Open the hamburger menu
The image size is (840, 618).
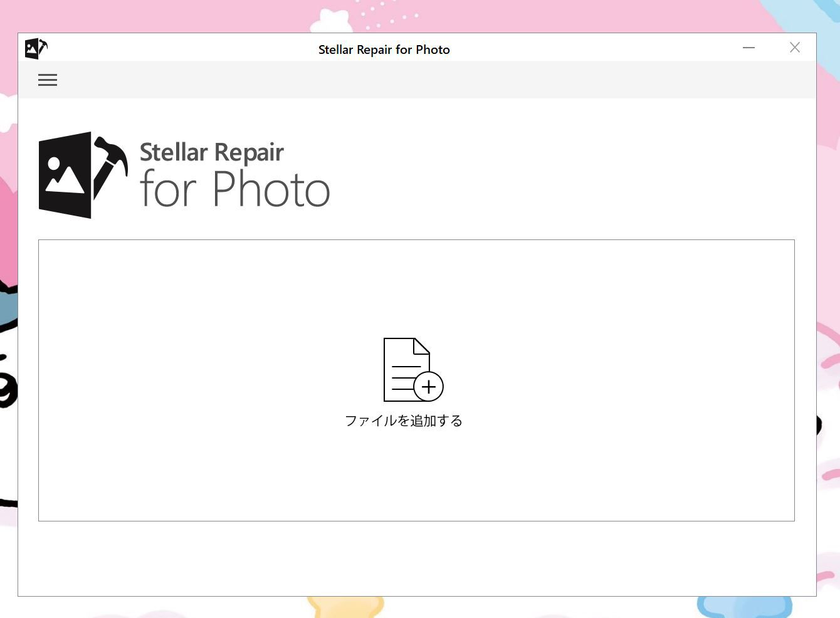48,80
